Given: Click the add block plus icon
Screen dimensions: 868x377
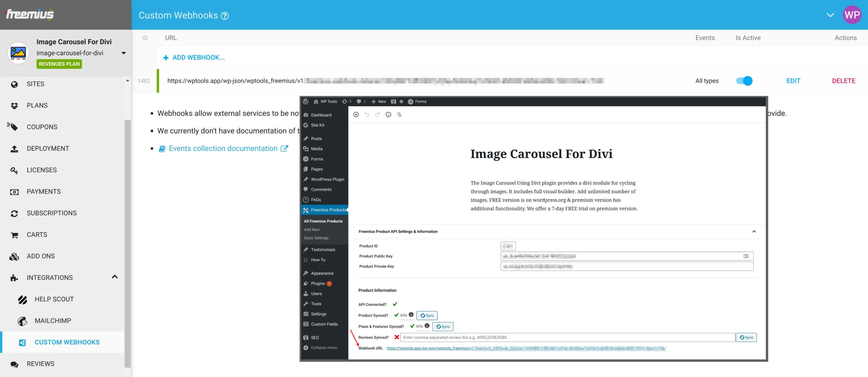Looking at the screenshot, I should point(356,114).
